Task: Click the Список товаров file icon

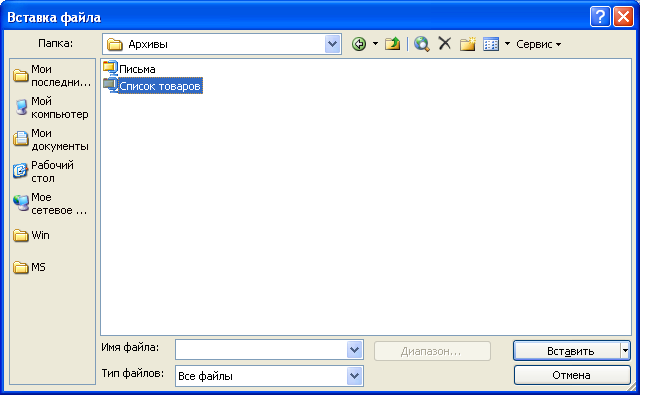Action: click(110, 85)
